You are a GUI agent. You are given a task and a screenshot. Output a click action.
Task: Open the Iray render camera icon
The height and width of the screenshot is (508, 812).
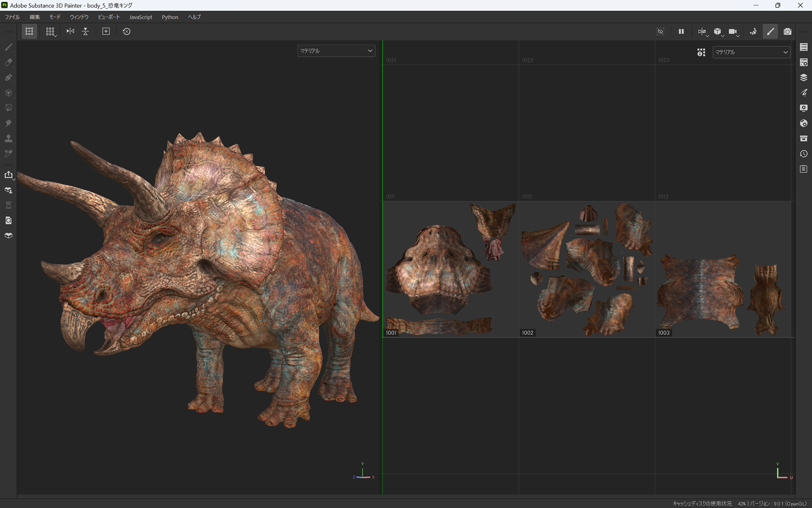coord(787,31)
